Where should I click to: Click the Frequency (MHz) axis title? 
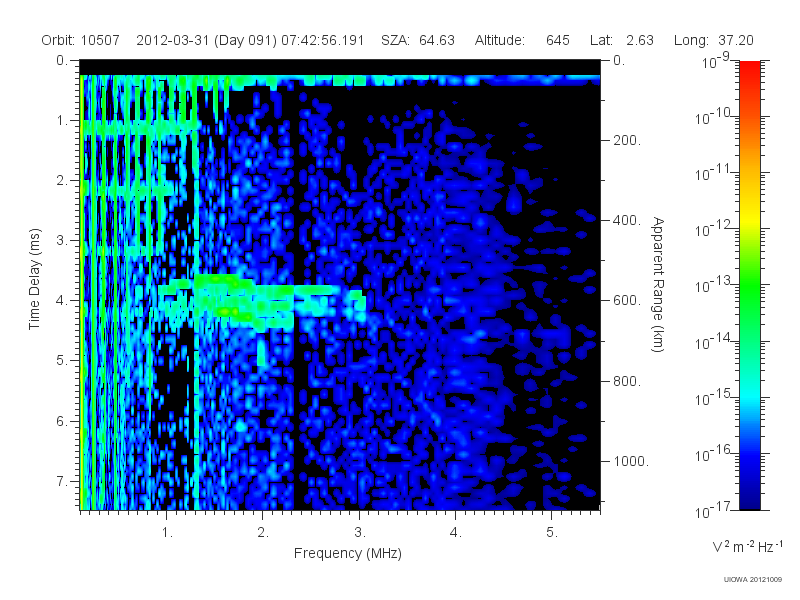[x=348, y=553]
